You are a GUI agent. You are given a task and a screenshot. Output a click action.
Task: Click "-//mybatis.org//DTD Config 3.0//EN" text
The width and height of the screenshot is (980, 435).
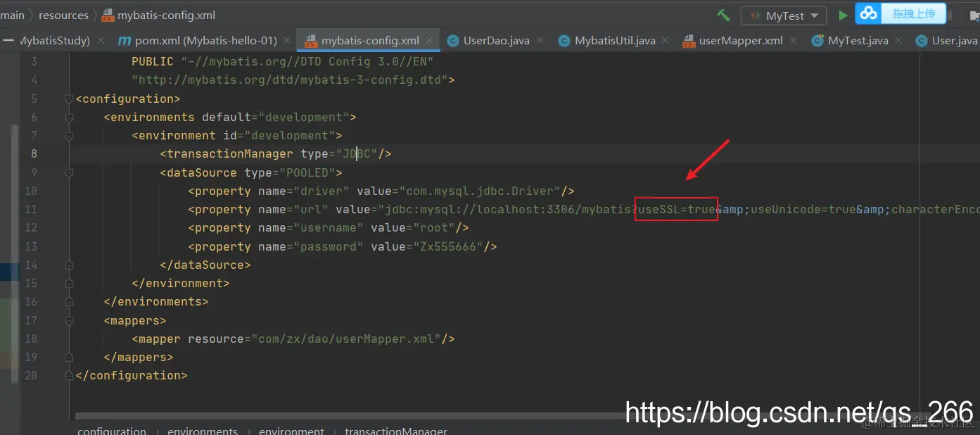[307, 62]
